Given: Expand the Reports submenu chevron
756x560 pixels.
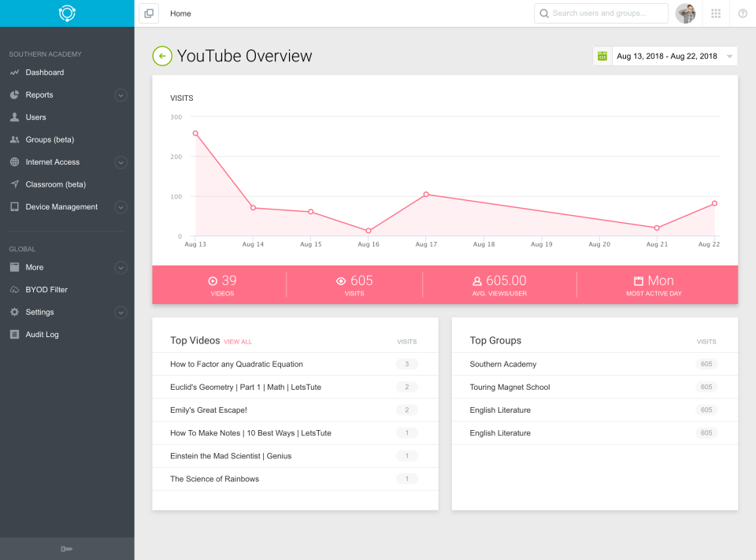Looking at the screenshot, I should coord(121,95).
